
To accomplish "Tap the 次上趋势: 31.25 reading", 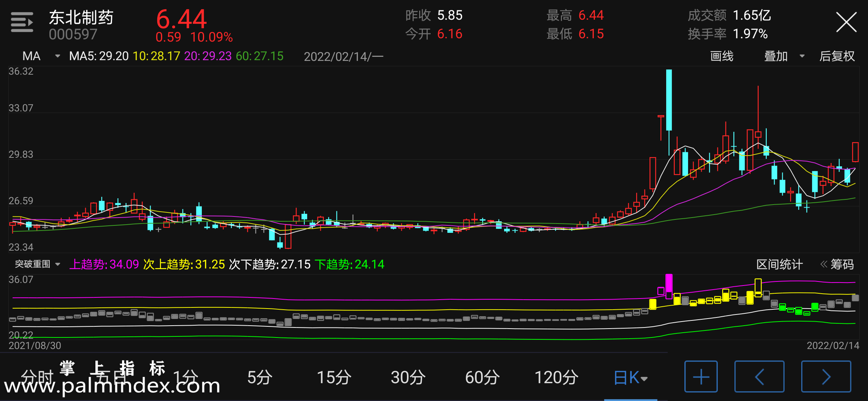I will pyautogui.click(x=184, y=264).
